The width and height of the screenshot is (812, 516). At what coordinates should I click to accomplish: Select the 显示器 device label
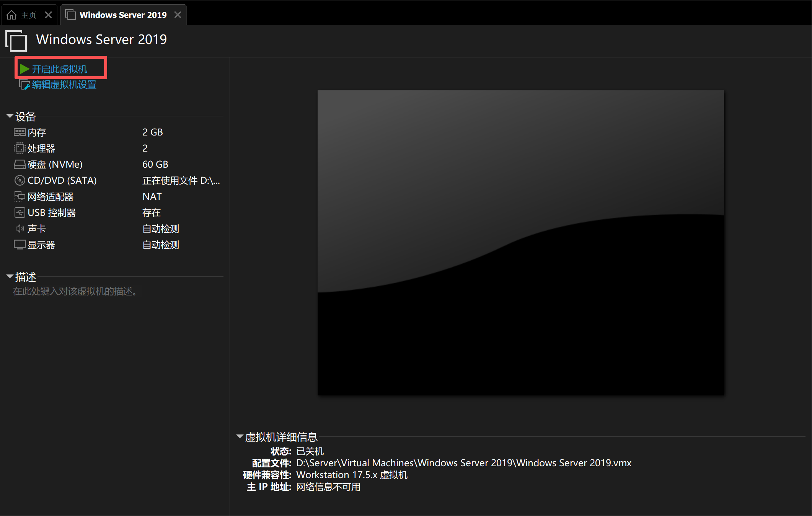[x=41, y=245]
